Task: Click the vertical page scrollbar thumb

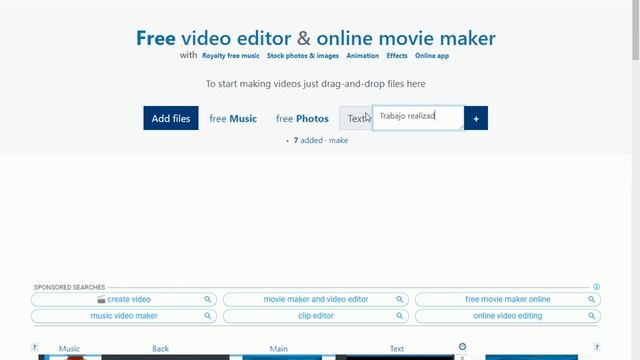Action: (x=636, y=31)
